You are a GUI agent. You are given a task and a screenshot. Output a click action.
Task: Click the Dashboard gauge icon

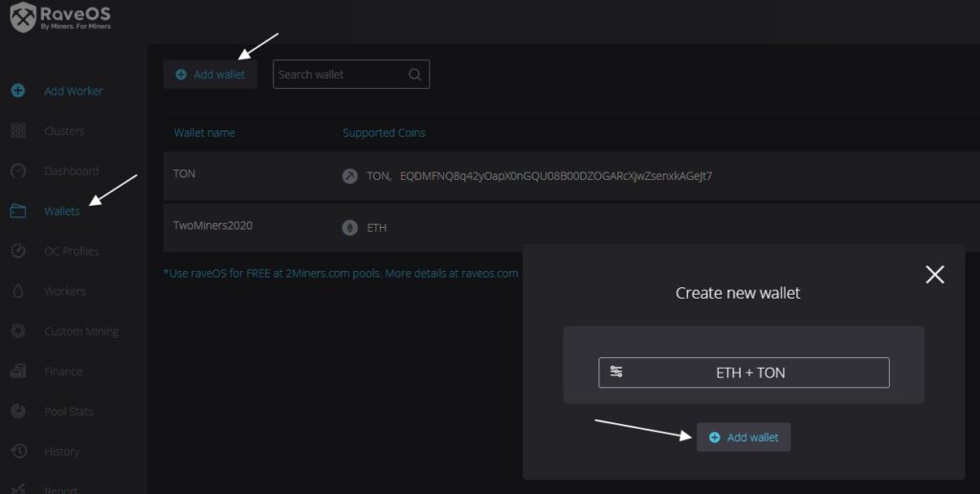[18, 171]
